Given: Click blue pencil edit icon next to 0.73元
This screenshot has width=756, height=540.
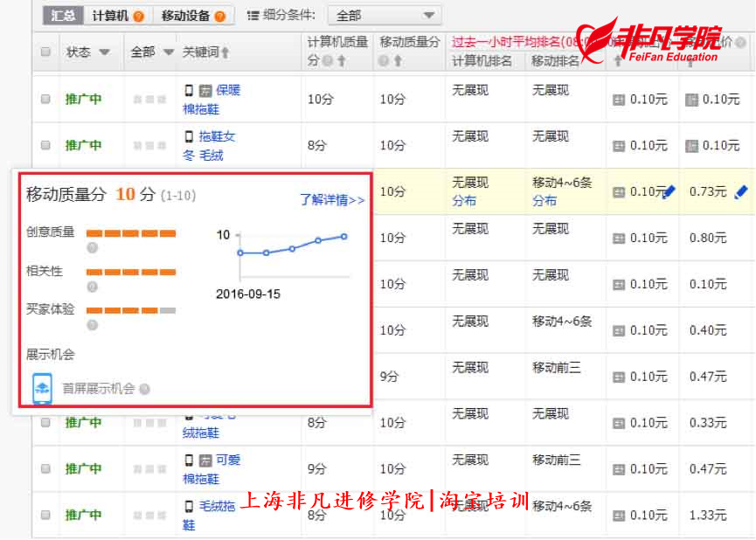Looking at the screenshot, I should pos(741,192).
